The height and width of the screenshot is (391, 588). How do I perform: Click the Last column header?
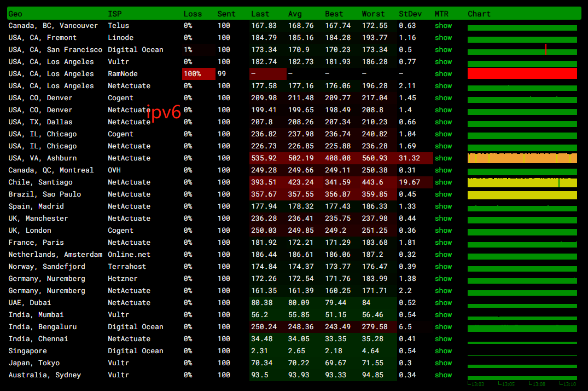(260, 14)
